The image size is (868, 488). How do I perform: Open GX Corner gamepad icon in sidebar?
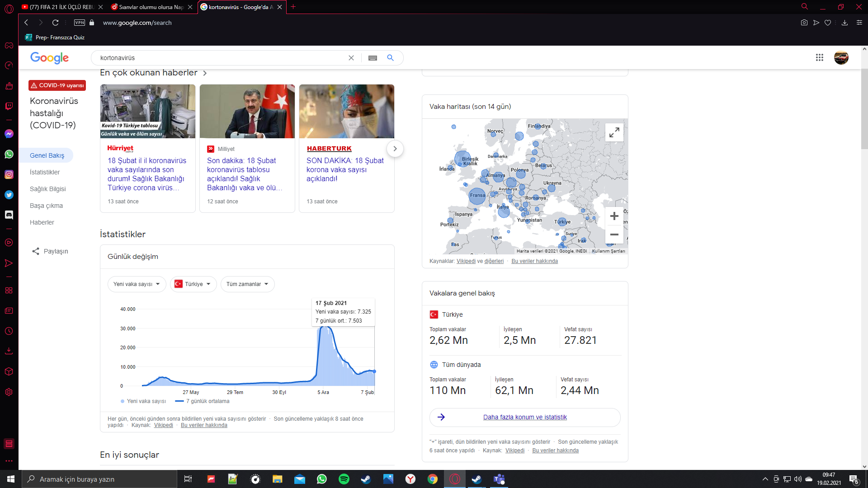tap(9, 45)
